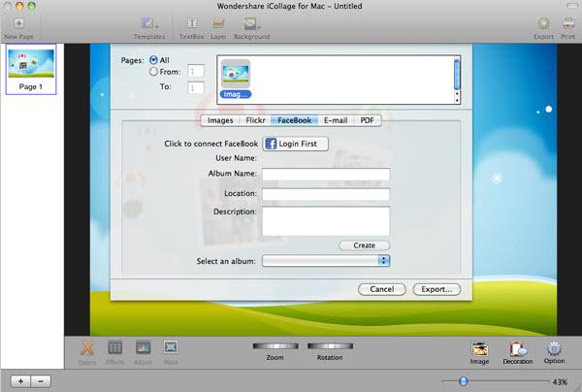Open the Image panel icon
This screenshot has height=392, width=582.
click(x=479, y=349)
